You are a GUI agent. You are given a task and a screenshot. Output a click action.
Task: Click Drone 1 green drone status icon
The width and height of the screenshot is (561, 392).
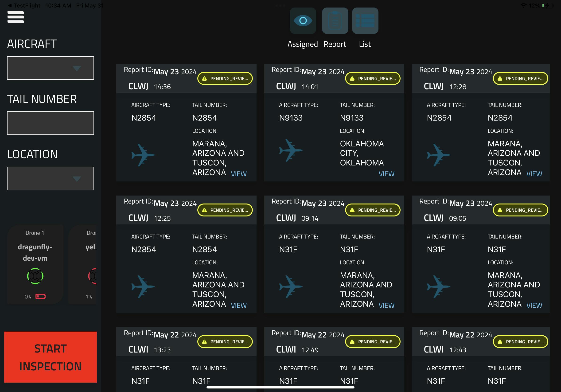click(x=35, y=276)
